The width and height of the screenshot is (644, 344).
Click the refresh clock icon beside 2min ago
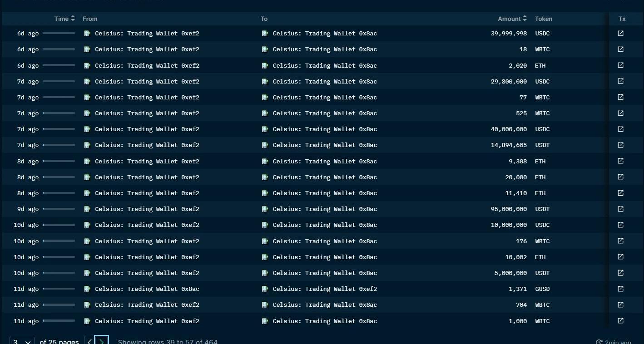click(x=599, y=342)
